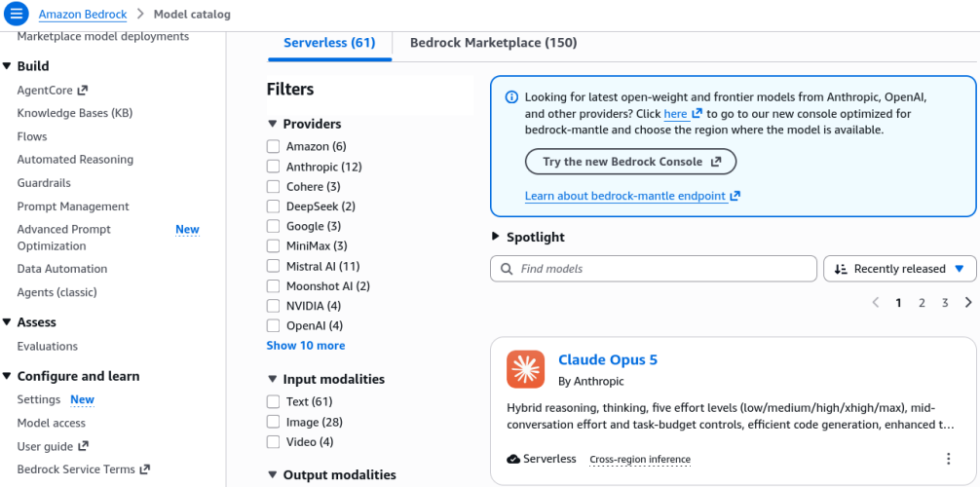
Task: Open the hamburger navigation menu icon
Action: click(x=17, y=13)
